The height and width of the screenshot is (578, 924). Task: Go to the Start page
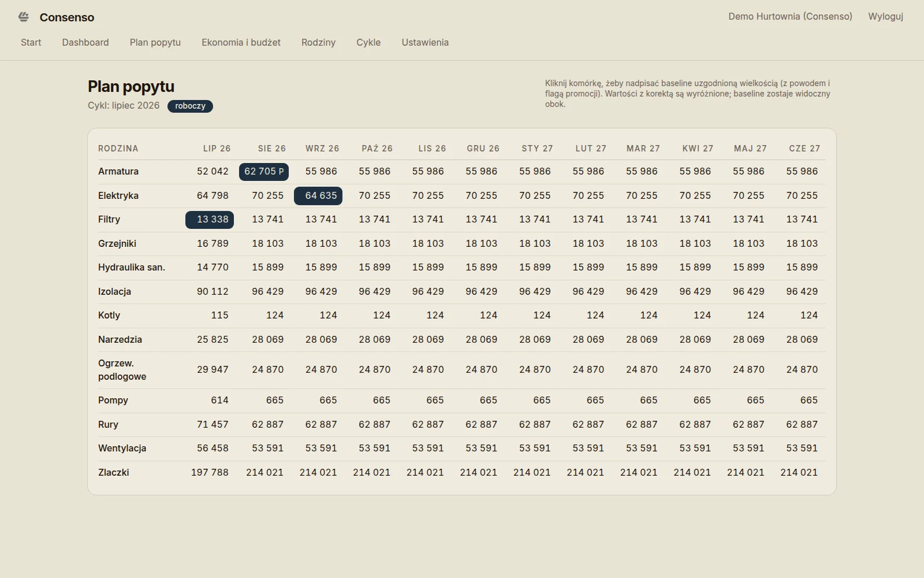pyautogui.click(x=31, y=42)
